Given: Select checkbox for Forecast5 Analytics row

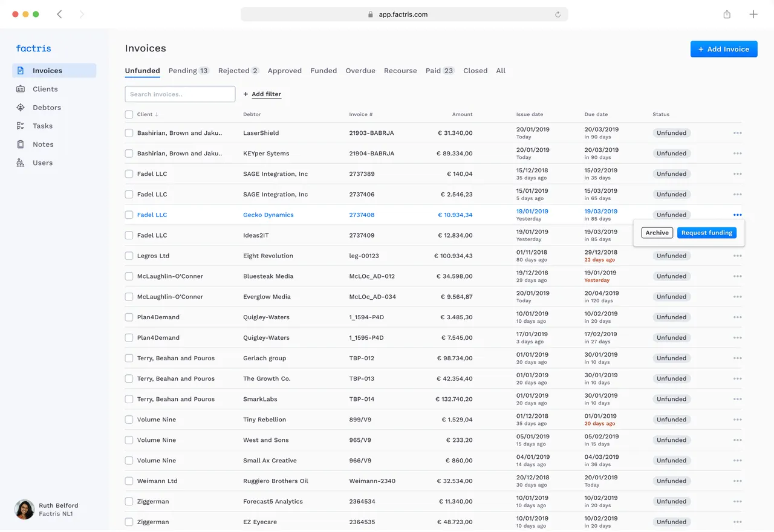Looking at the screenshot, I should (x=129, y=501).
